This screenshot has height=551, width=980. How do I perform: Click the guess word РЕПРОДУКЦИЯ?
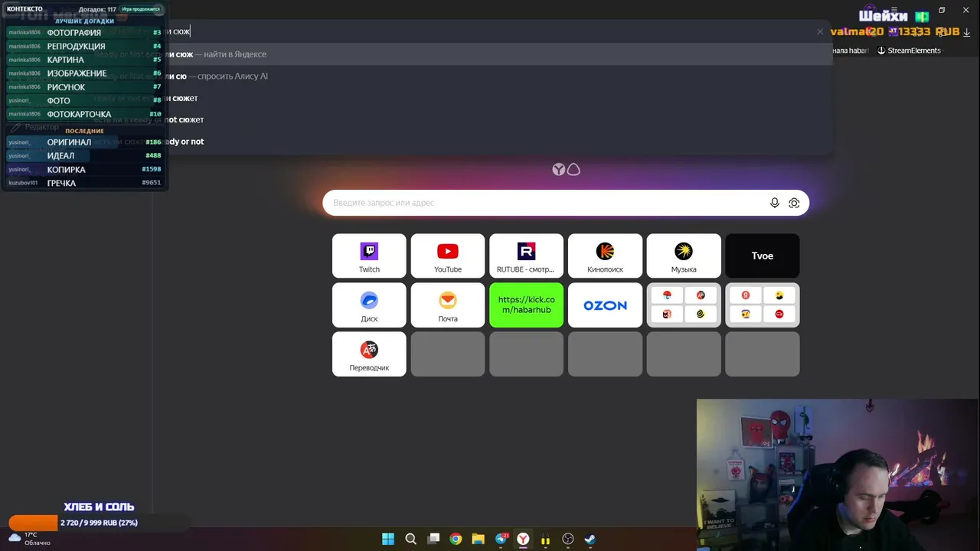[77, 47]
